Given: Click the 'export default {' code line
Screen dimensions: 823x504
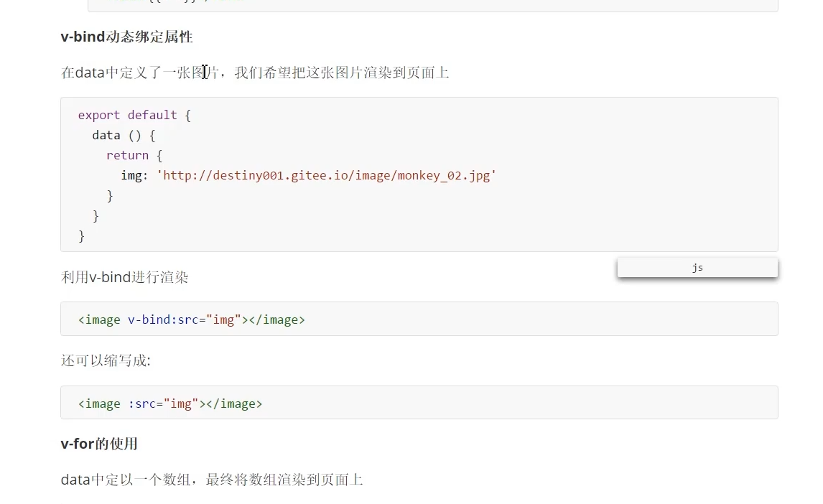Looking at the screenshot, I should click(x=134, y=115).
